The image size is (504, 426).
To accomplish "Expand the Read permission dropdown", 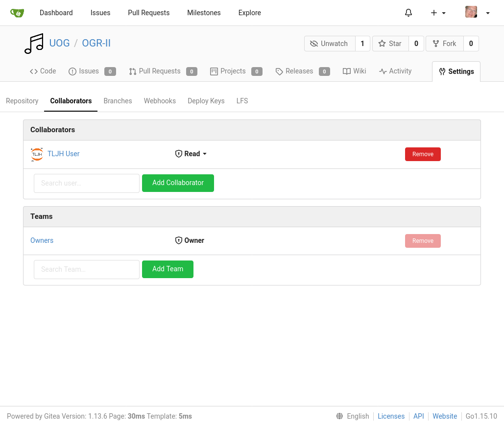I will pos(191,154).
